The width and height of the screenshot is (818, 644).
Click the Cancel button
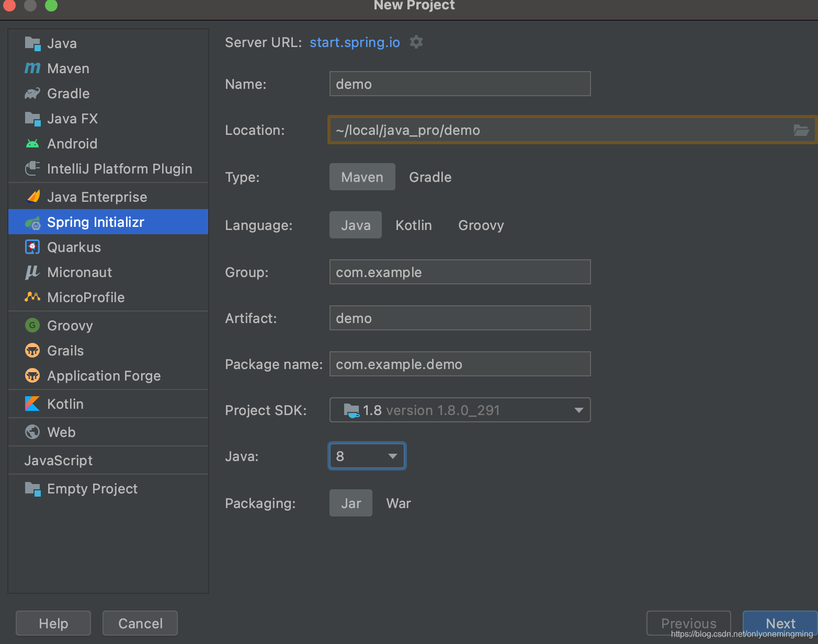(140, 623)
